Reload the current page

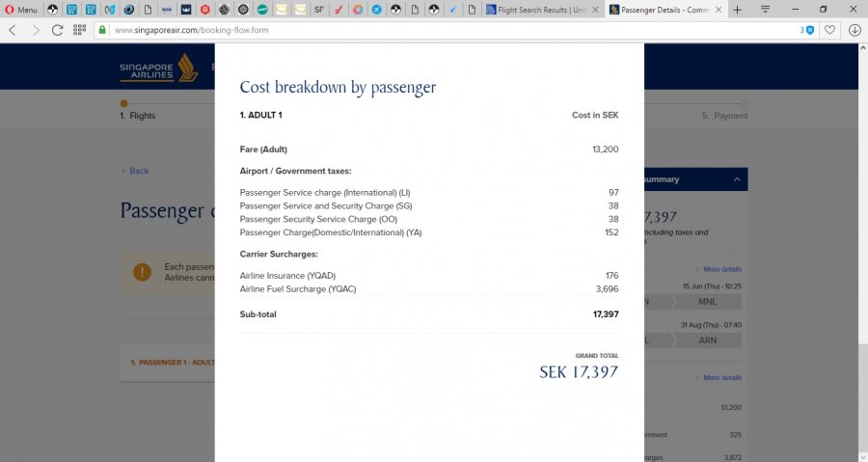pos(58,30)
